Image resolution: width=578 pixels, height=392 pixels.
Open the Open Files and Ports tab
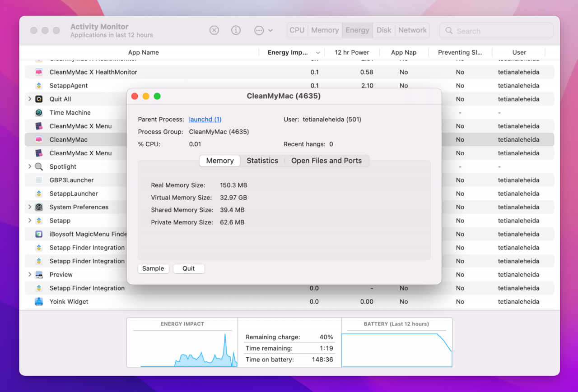326,161
